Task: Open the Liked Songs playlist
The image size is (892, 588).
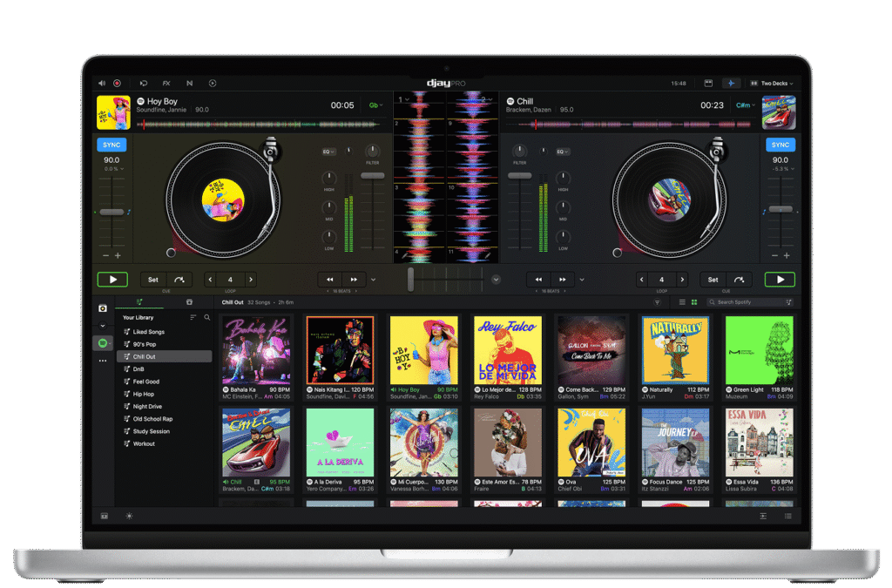Action: 164,332
